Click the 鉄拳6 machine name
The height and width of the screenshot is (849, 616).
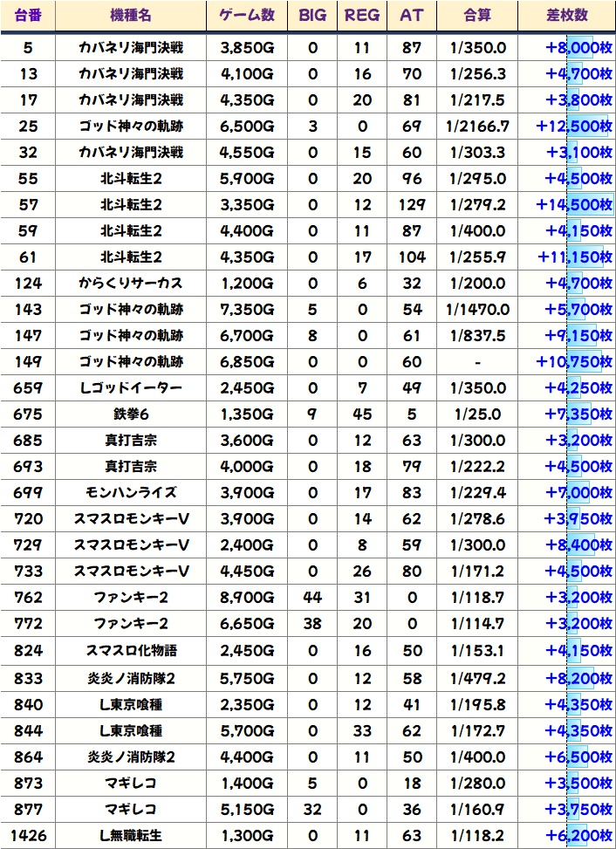[131, 414]
